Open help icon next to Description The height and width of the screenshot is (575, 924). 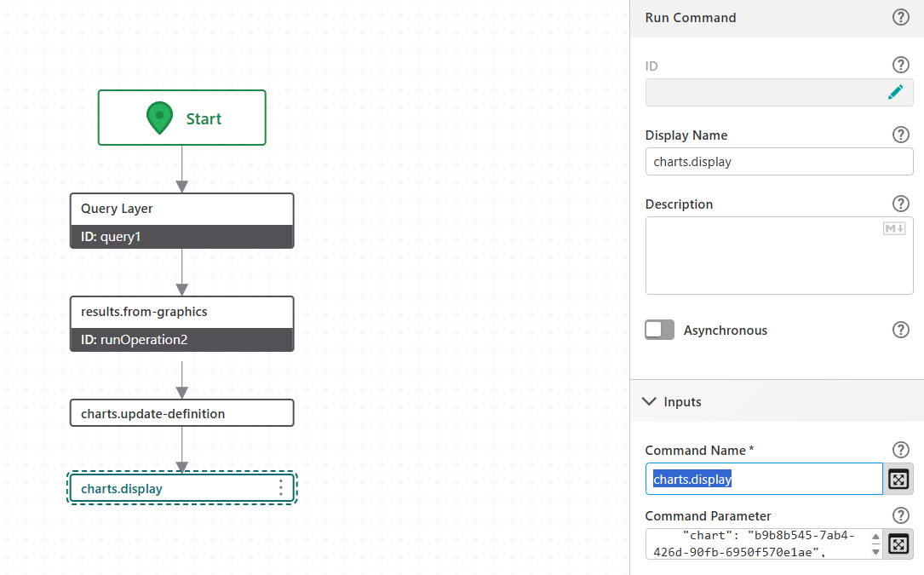click(x=900, y=204)
